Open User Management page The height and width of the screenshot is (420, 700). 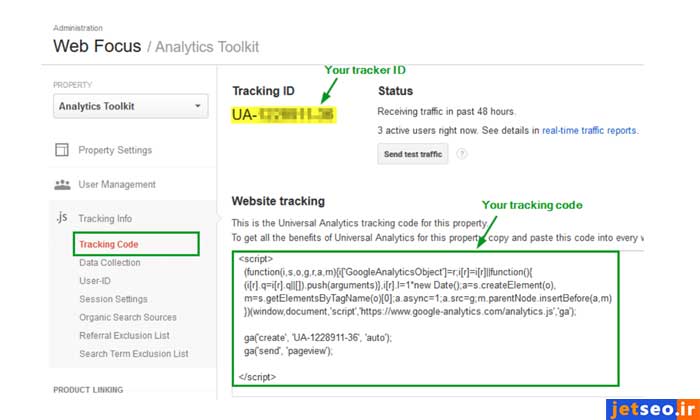(117, 184)
